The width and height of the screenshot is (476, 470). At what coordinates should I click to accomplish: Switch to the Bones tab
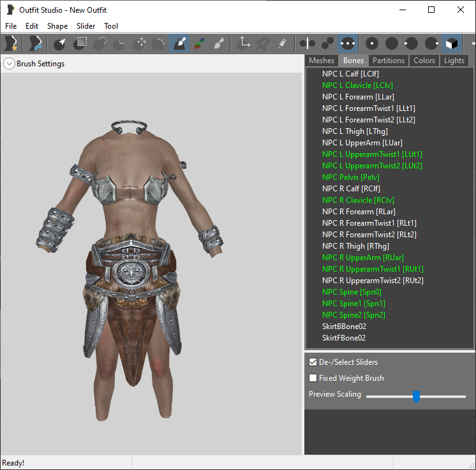click(353, 61)
